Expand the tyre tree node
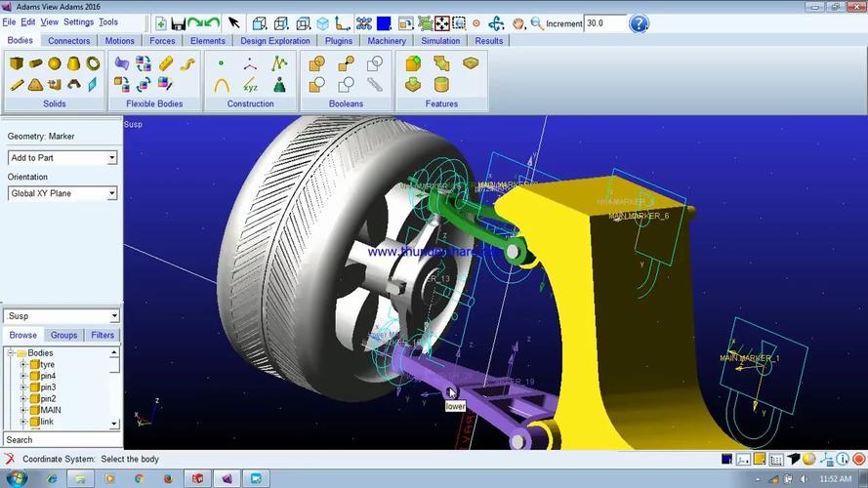 23,364
